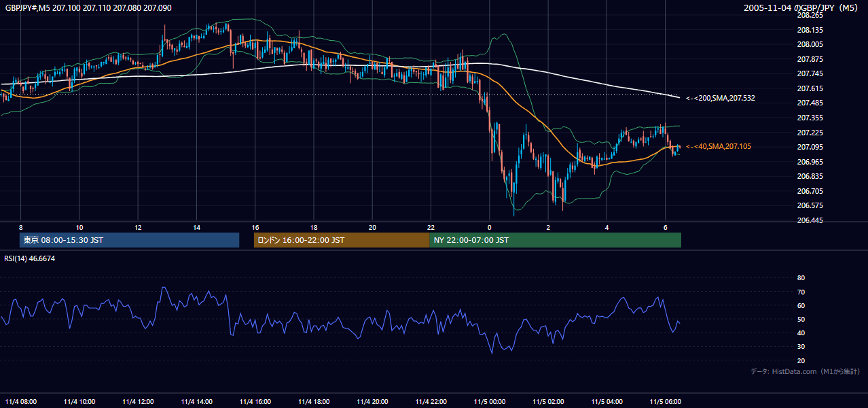Click the 11/5 00:00 time label
The width and height of the screenshot is (868, 408).
click(489, 401)
